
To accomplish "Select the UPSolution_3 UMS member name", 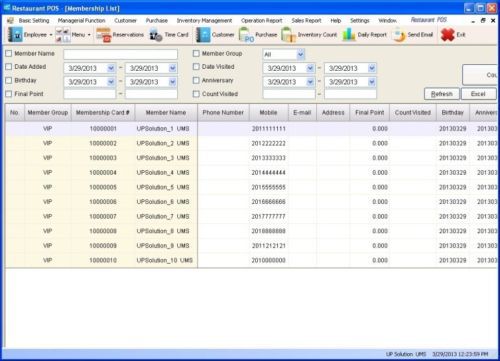I will pyautogui.click(x=163, y=158).
